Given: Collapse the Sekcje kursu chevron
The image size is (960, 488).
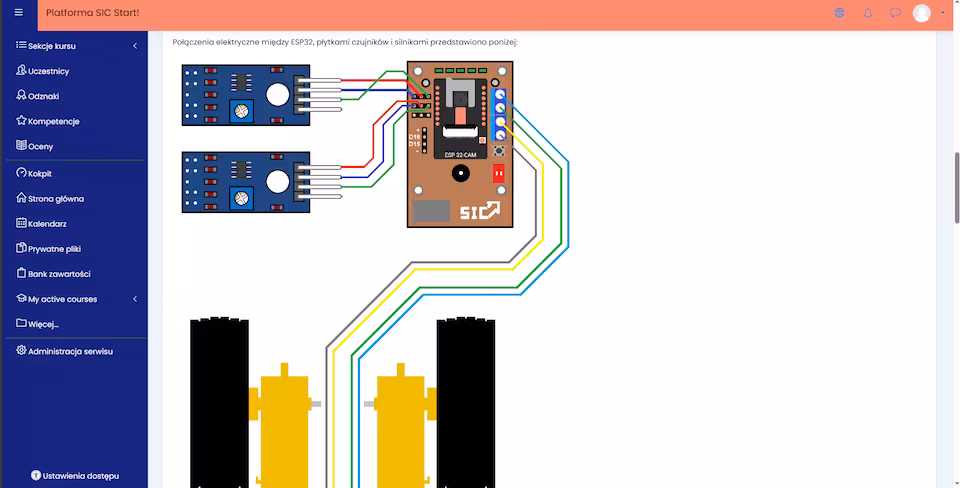Looking at the screenshot, I should pos(135,46).
